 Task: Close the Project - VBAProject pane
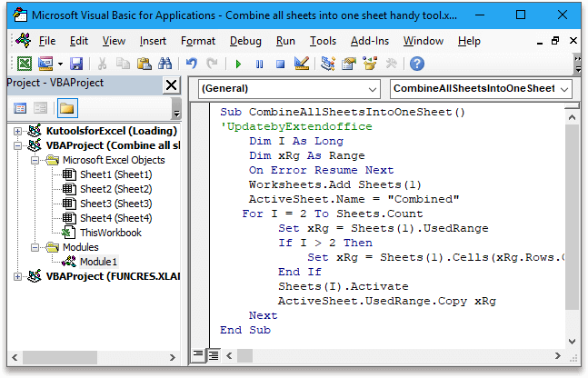click(172, 85)
